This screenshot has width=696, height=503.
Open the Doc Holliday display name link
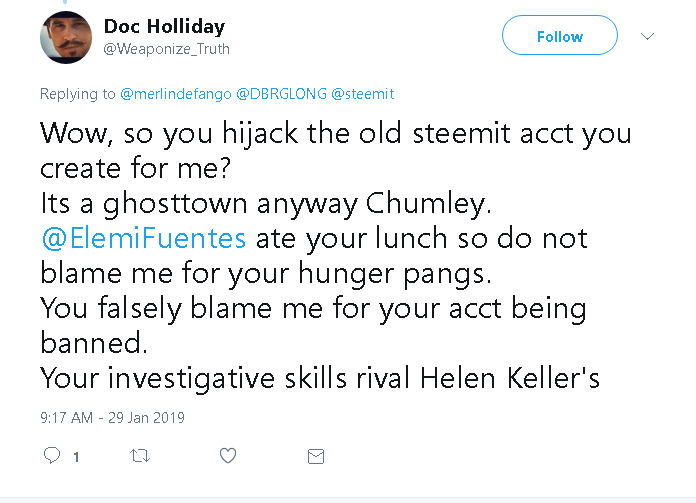click(x=164, y=26)
